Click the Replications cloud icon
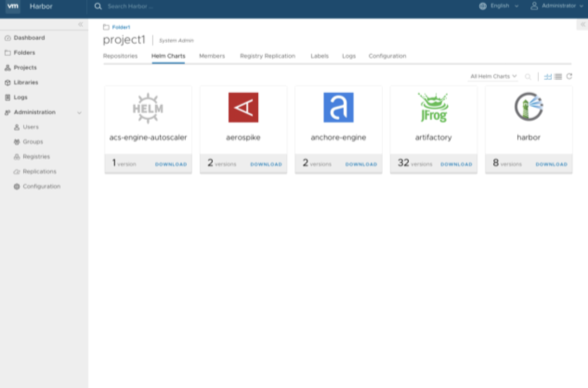The width and height of the screenshot is (588, 388). [x=17, y=172]
